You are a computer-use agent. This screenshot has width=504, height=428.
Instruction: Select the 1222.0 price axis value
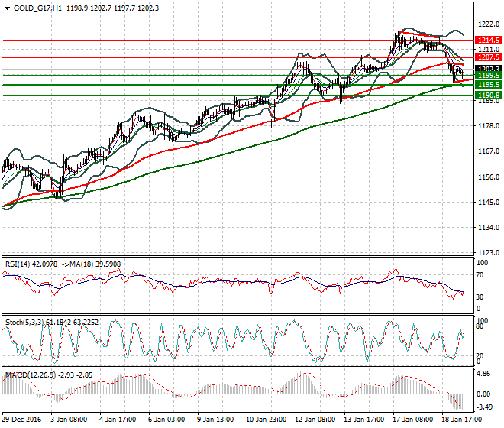pos(489,24)
